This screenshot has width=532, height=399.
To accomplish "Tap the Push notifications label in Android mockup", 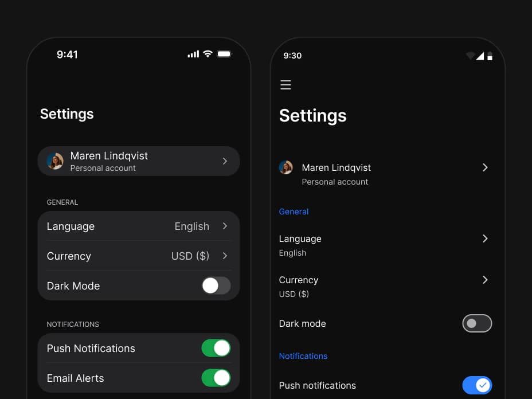I will (317, 385).
